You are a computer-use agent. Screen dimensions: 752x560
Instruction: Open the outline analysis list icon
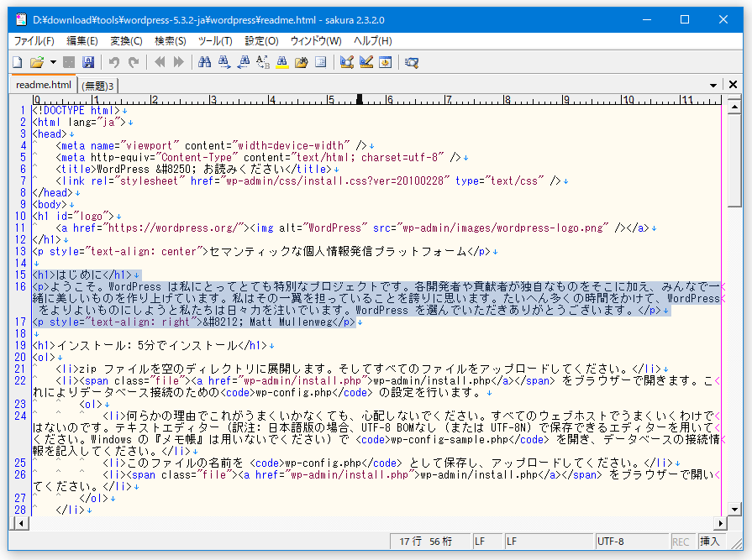[x=320, y=62]
